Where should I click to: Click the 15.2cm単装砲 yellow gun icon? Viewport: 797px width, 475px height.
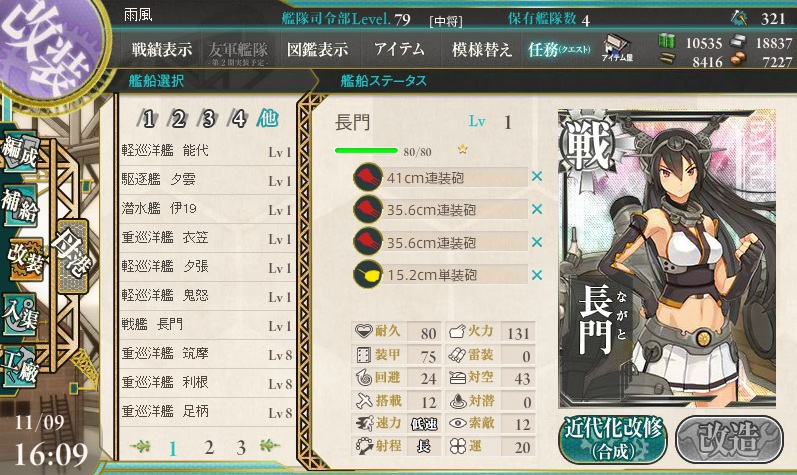pyautogui.click(x=367, y=275)
